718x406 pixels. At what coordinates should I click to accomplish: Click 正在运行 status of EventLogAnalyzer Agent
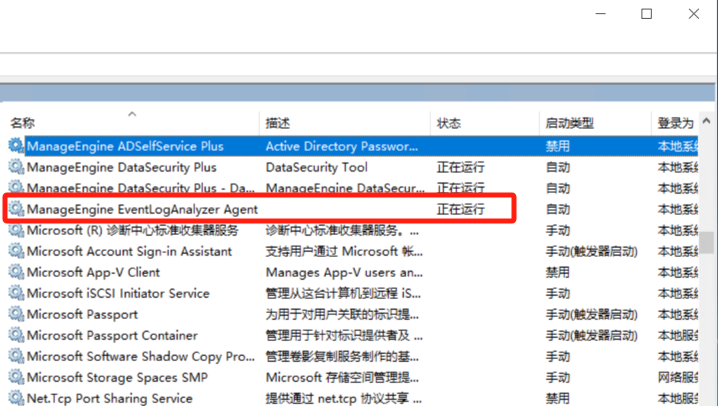click(460, 209)
